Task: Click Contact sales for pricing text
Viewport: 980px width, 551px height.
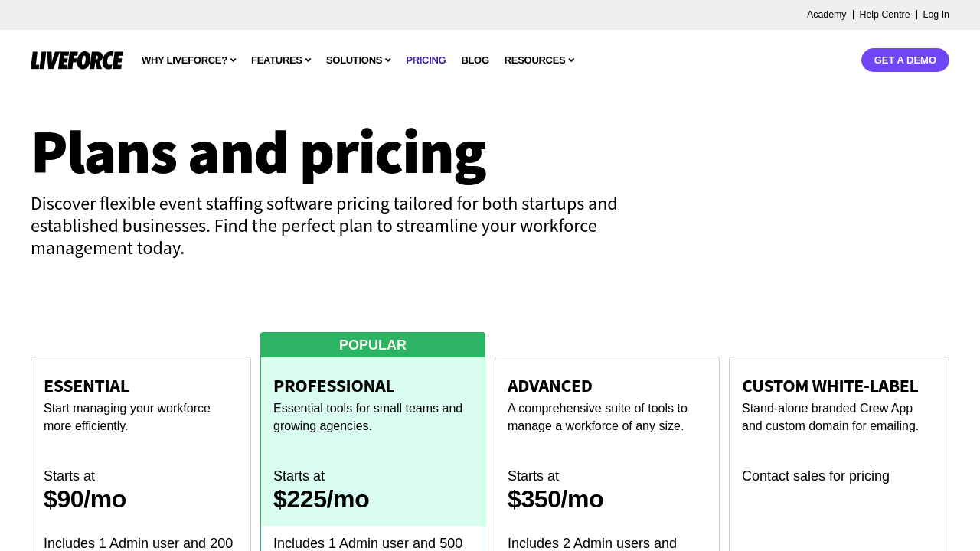Action: click(x=815, y=476)
